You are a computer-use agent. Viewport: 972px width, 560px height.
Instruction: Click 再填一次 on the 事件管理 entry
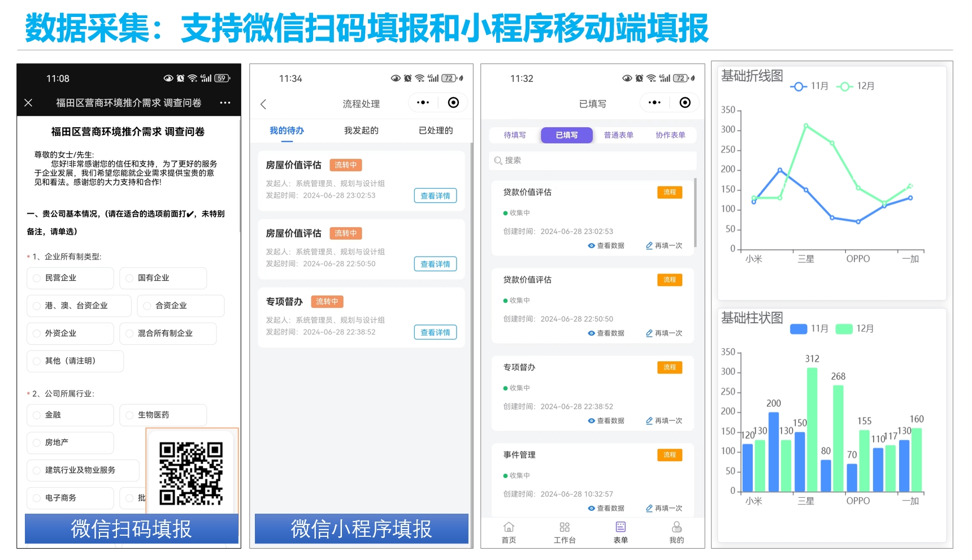pyautogui.click(x=664, y=508)
